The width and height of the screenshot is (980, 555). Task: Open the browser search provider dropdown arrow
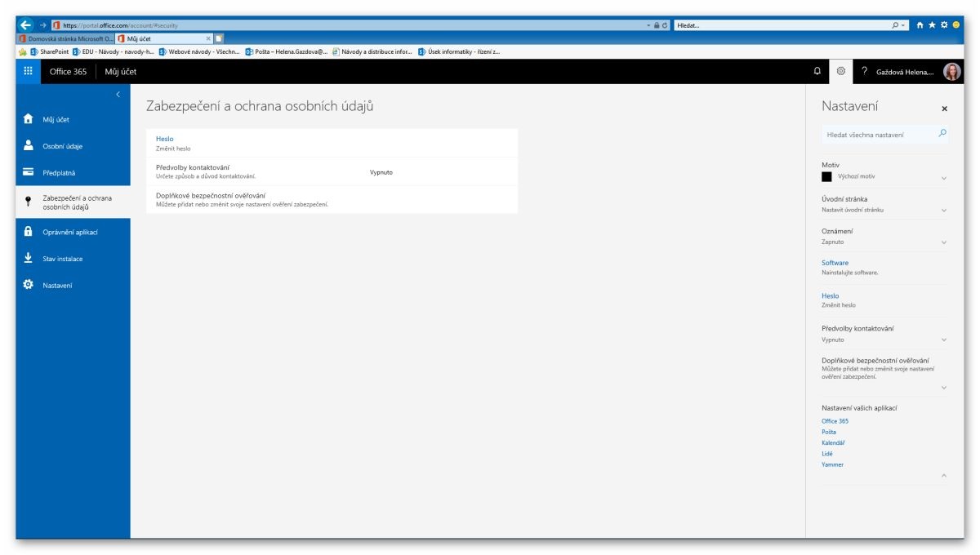[904, 25]
